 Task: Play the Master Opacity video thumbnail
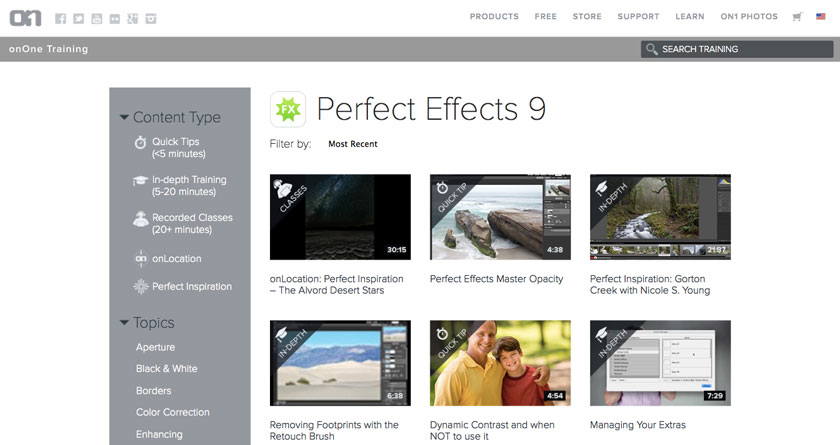500,217
